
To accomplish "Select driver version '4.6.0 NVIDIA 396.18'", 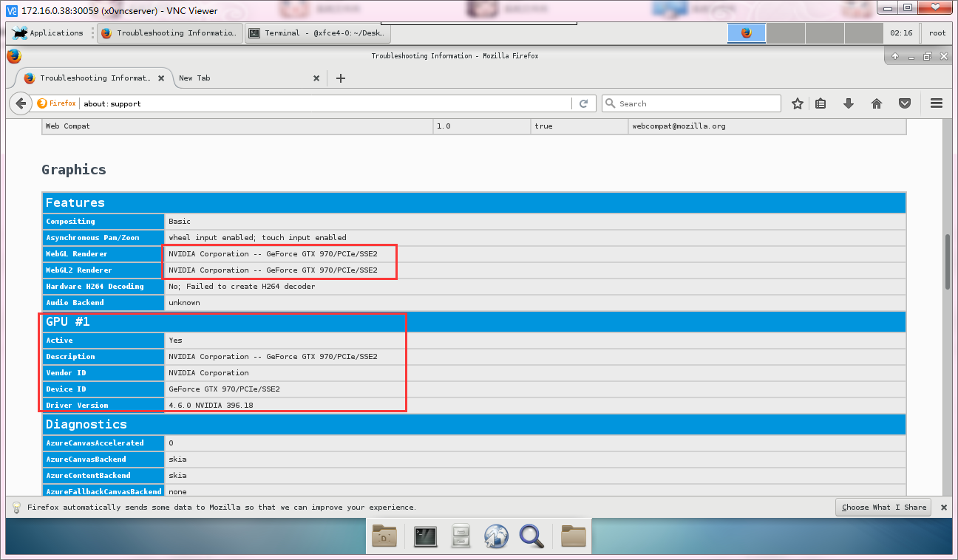I will (211, 406).
